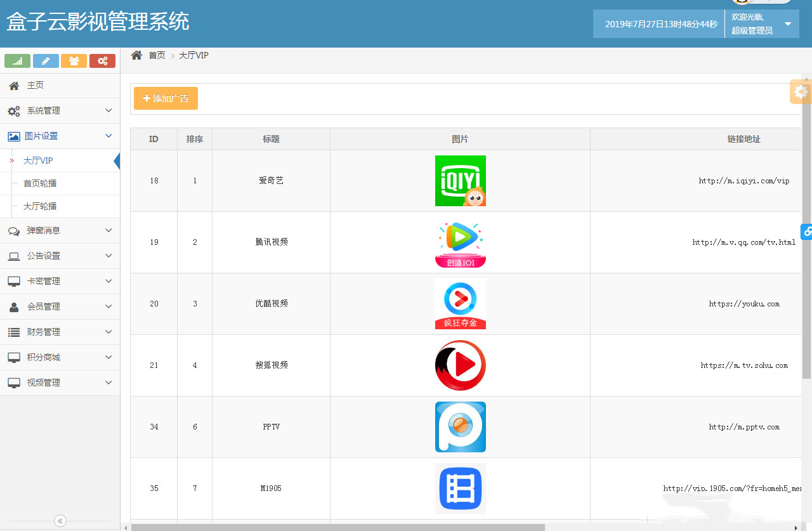Viewport: 812px width, 531px height.
Task: Click the 盒子云影视管理系统 title
Action: (x=98, y=22)
